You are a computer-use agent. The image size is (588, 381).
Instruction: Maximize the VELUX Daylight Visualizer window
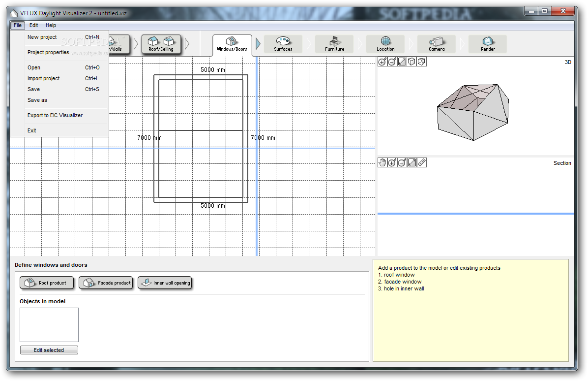(545, 11)
